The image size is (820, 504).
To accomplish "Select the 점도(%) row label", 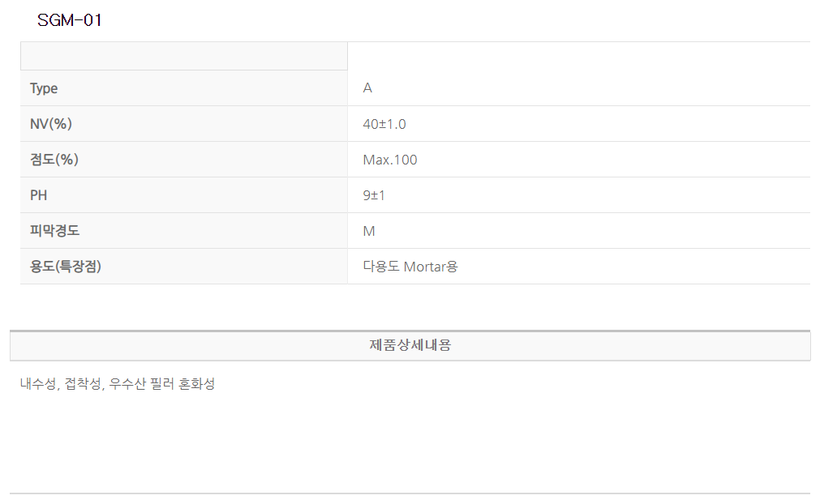I will pyautogui.click(x=54, y=160).
